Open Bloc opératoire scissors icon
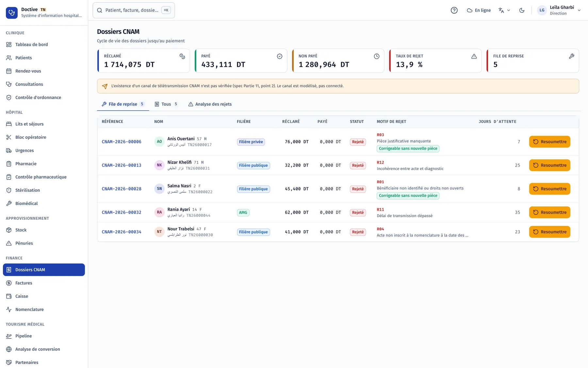Viewport: 588px width, 368px height. pos(9,137)
